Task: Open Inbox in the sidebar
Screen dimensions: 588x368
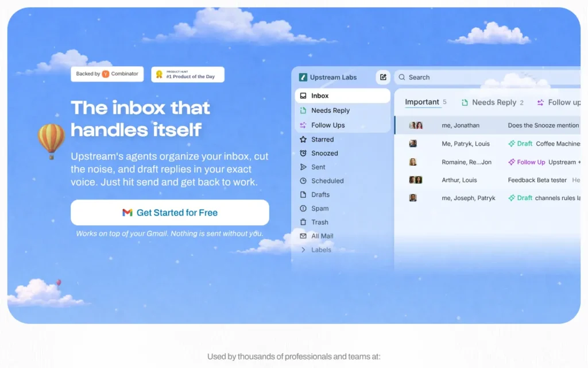Action: 342,96
